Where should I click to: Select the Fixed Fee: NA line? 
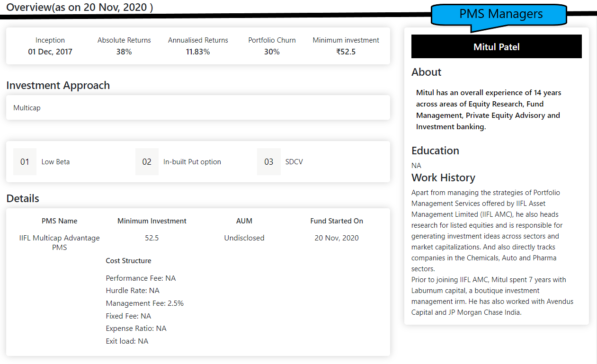[128, 316]
